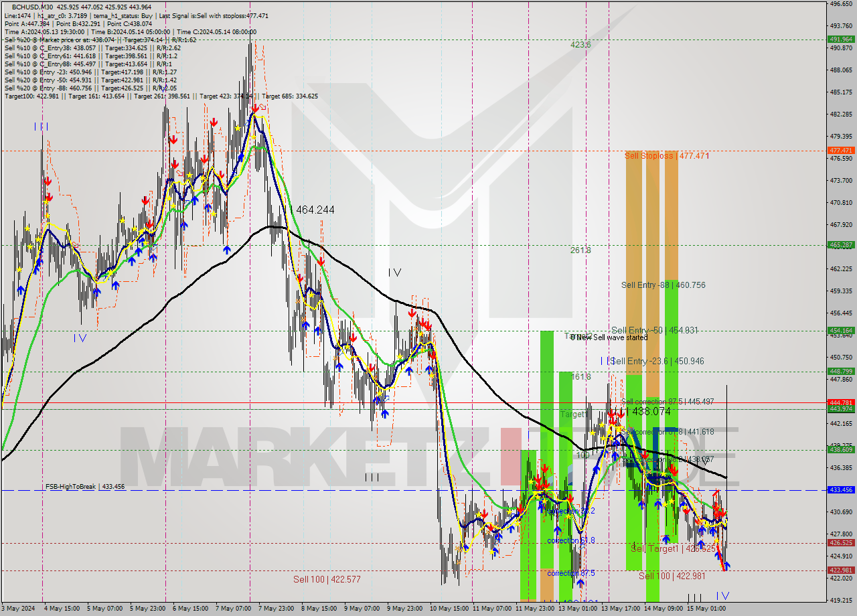The image size is (857, 616).
Task: Click the '13 May 01:00' time axis label
Action: 576,609
